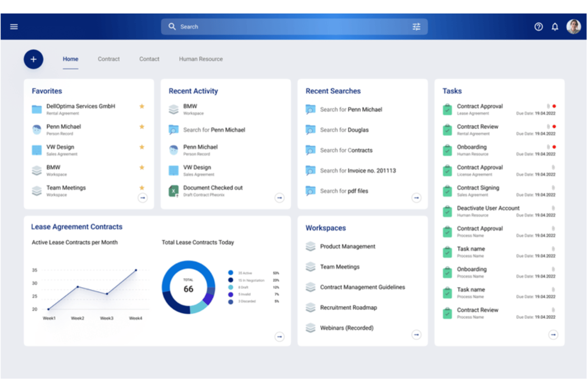Open the notifications bell icon
588x392 pixels.
[x=555, y=27]
